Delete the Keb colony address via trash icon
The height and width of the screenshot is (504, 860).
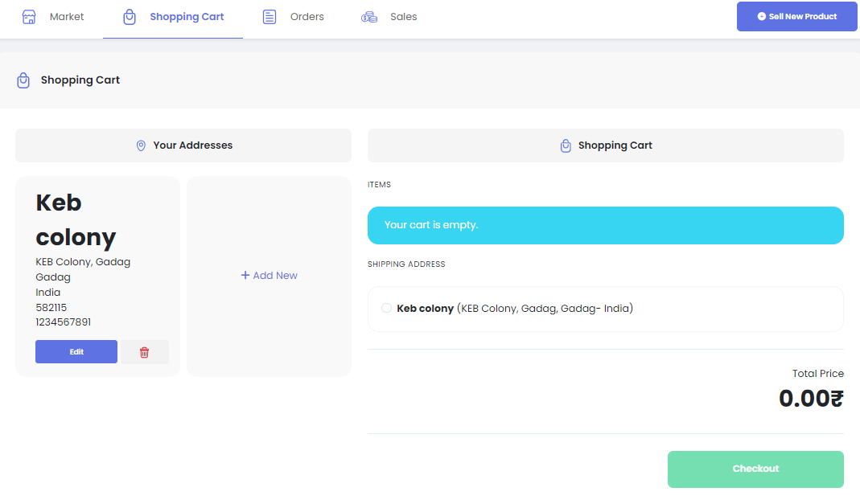145,352
